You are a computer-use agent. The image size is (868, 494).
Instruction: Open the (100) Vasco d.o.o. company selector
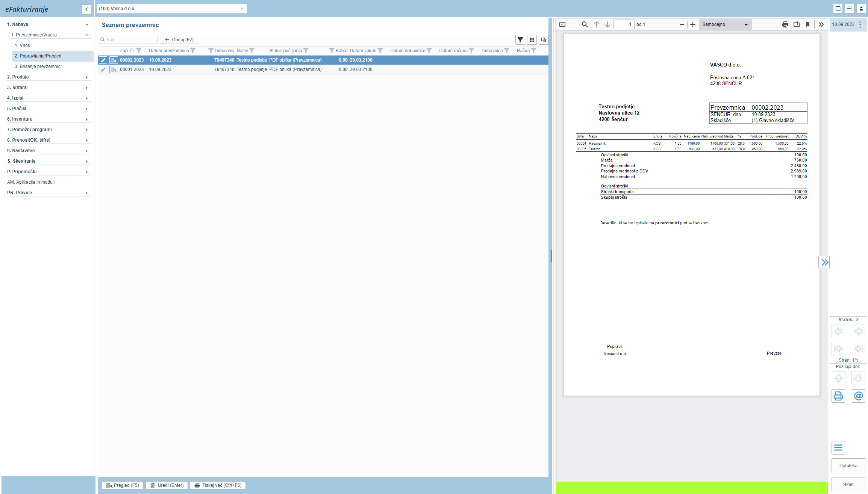tap(171, 9)
